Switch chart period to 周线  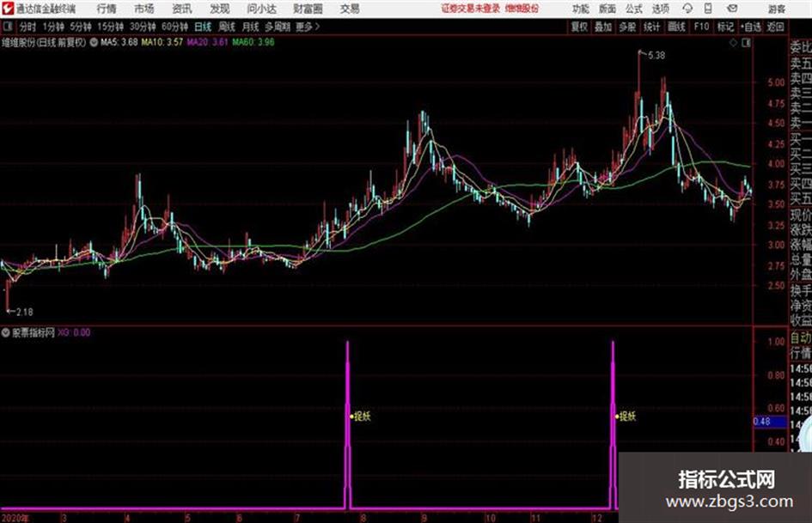(227, 27)
